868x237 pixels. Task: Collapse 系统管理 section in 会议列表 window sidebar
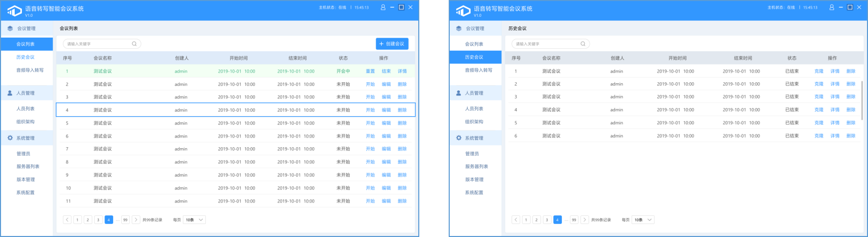(x=26, y=138)
